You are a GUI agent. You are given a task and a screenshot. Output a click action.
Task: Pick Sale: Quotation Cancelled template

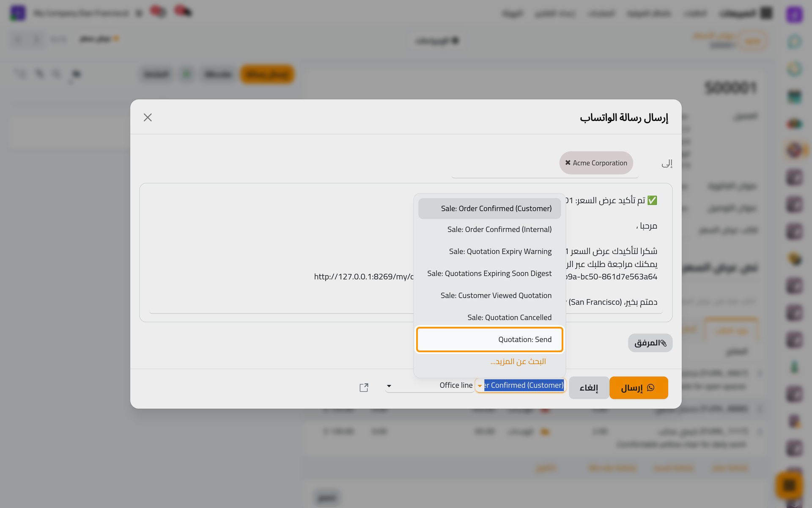coord(489,317)
